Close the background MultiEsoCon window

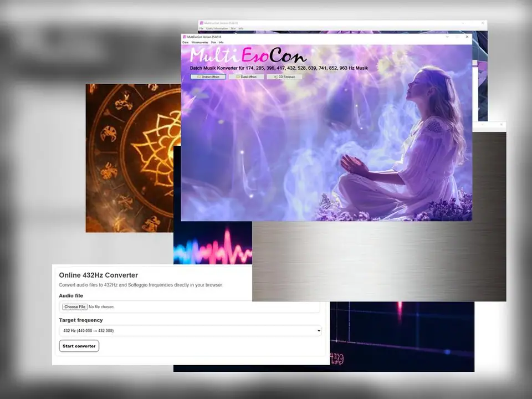click(483, 23)
